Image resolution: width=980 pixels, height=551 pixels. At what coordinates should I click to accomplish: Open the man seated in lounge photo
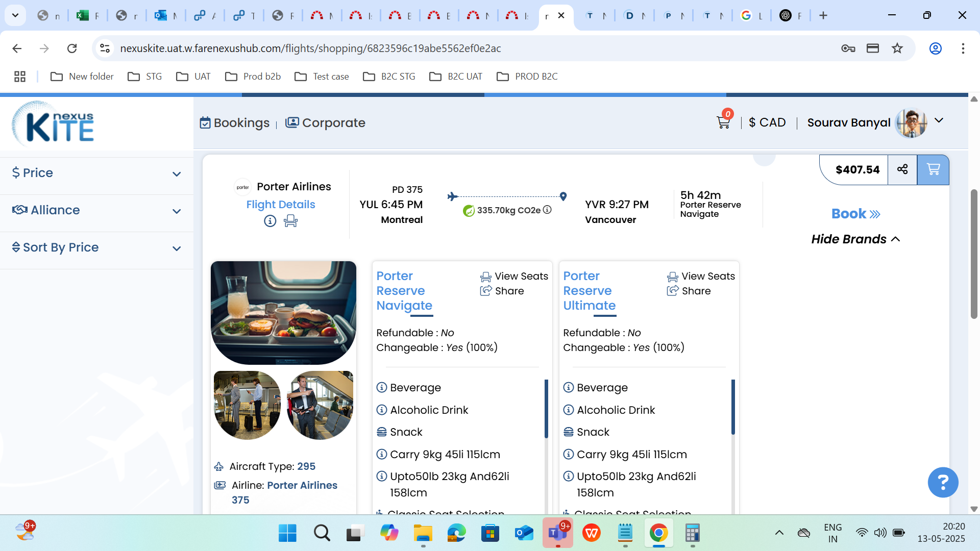pos(320,405)
